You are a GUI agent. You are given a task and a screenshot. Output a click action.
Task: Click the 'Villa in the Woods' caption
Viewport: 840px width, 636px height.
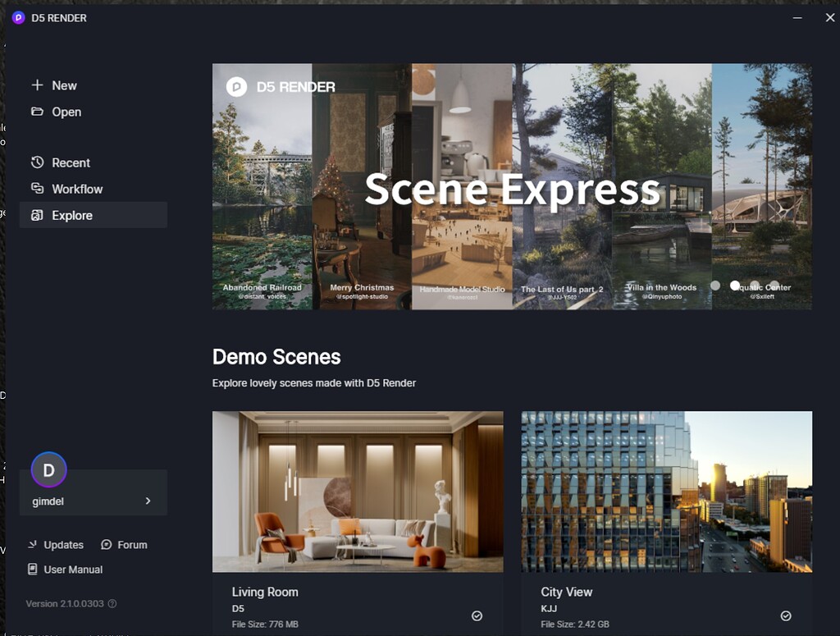point(662,288)
